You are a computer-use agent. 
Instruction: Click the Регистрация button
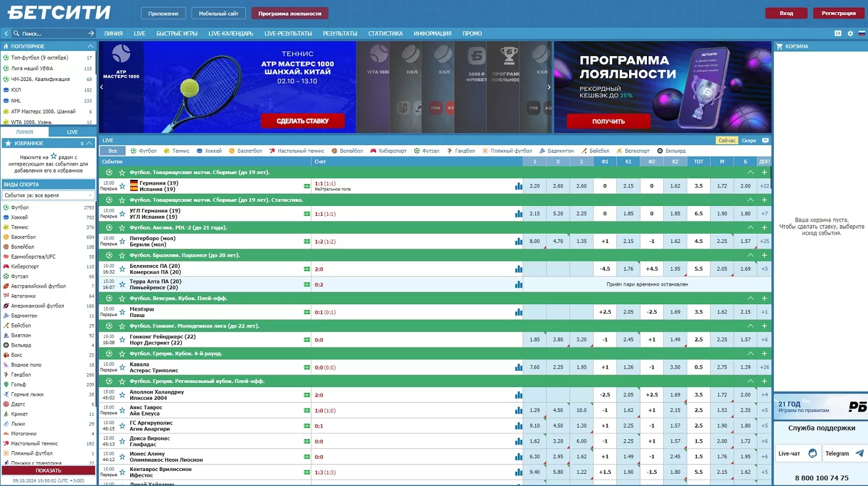click(x=838, y=13)
